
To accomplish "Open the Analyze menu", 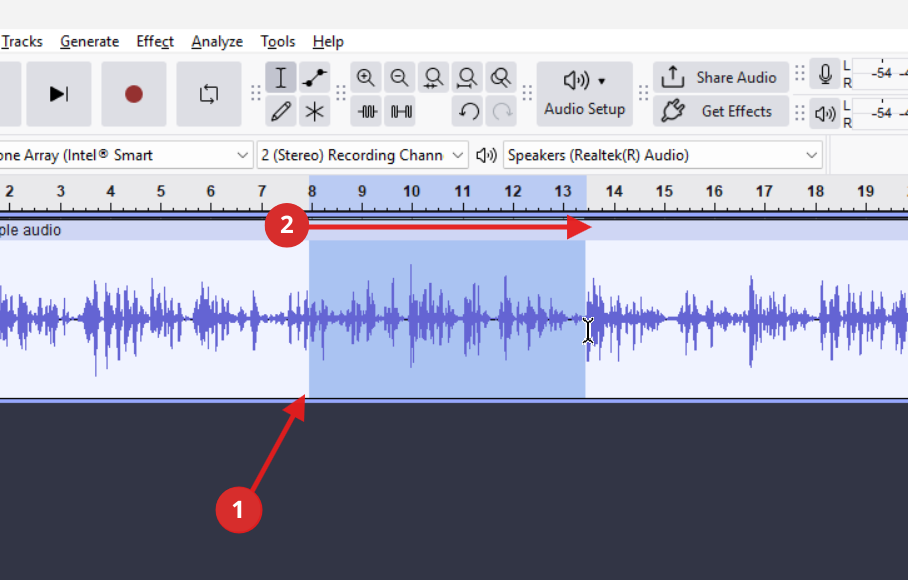I will click(x=217, y=41).
